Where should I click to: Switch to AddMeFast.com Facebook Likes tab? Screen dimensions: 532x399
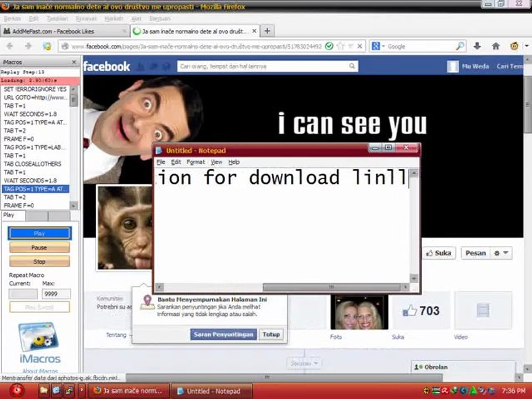(x=65, y=31)
